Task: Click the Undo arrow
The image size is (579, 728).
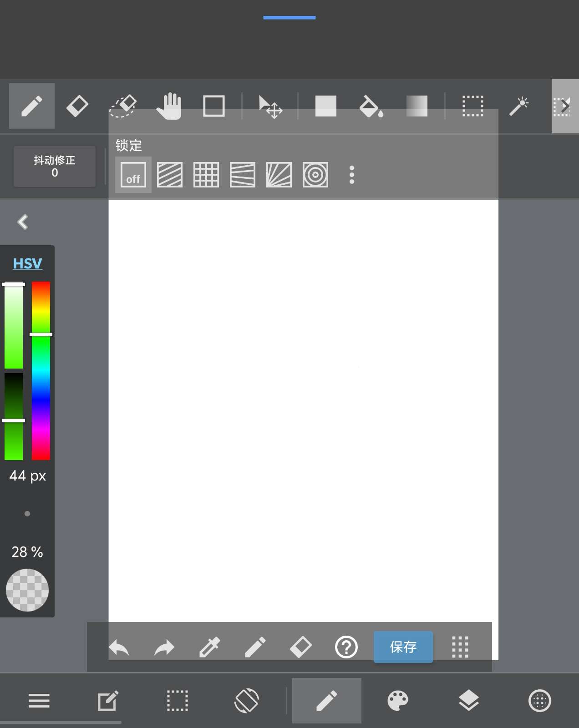Action: [119, 647]
